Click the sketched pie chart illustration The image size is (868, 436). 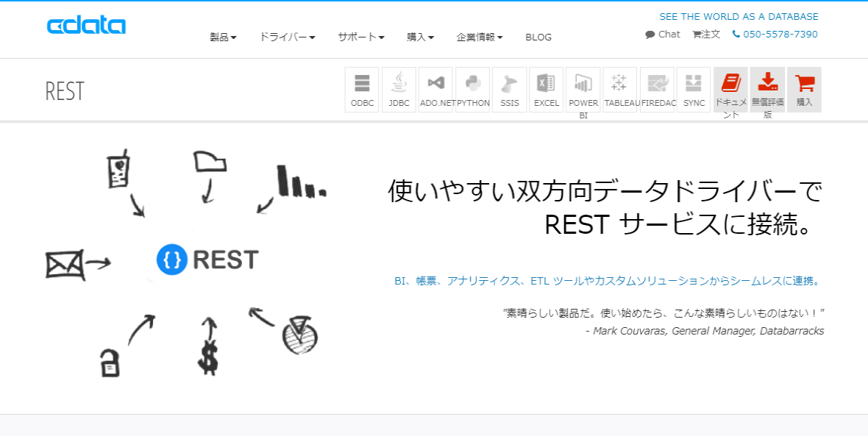click(300, 335)
